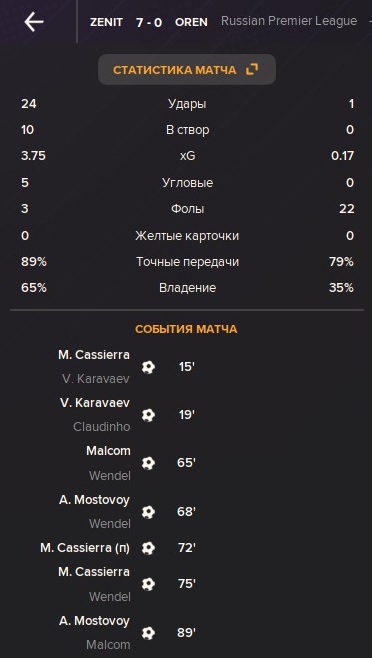
Task: Click the back arrow icon
Action: 34,22
